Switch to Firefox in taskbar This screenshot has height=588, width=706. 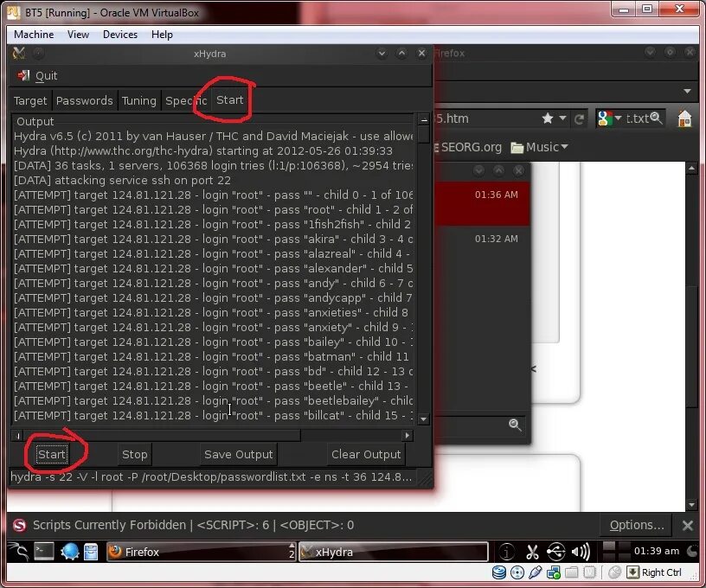(201, 552)
